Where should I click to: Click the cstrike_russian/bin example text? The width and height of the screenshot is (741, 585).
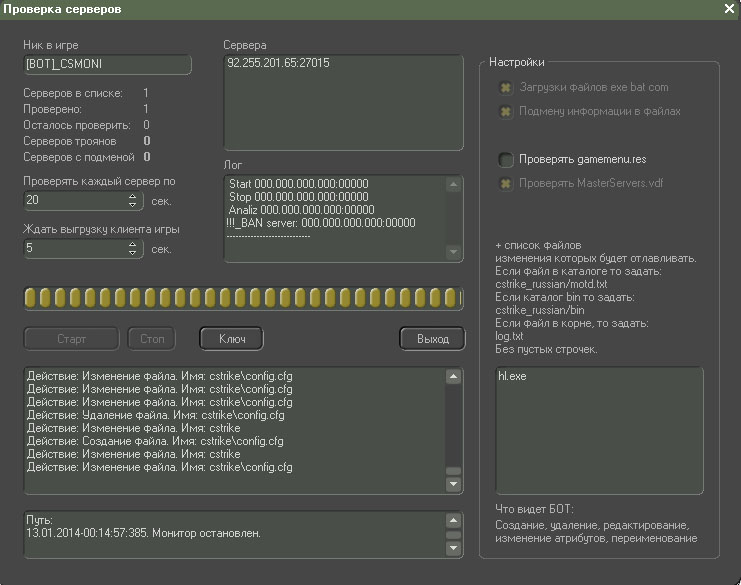coord(540,310)
